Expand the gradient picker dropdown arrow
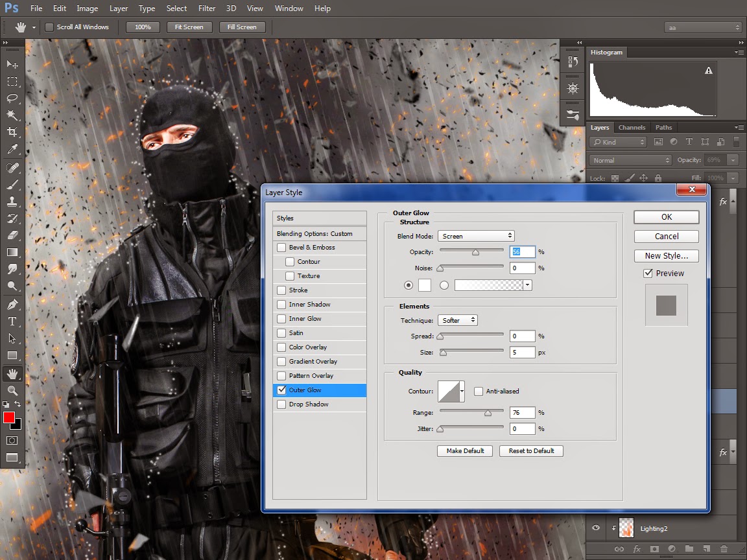The image size is (747, 560). (x=528, y=285)
